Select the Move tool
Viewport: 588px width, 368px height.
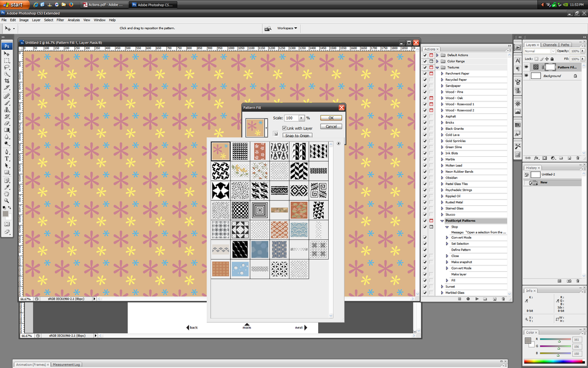point(7,53)
